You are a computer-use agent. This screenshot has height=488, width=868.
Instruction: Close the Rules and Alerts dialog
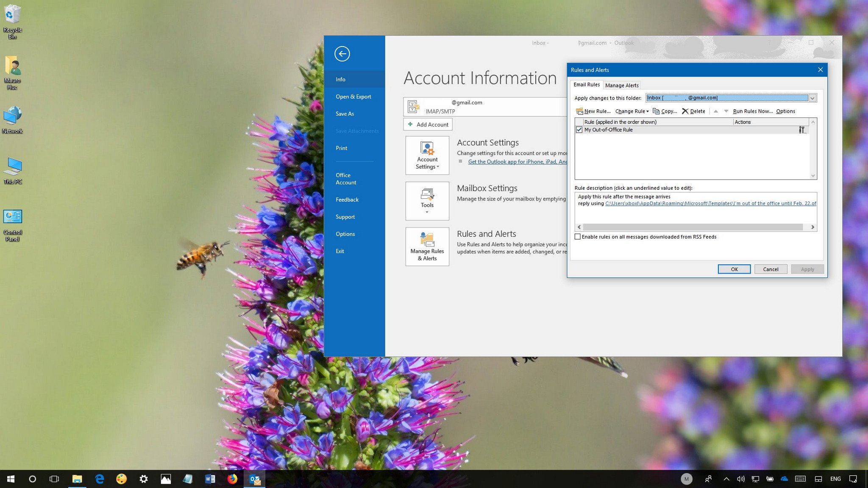pos(820,70)
